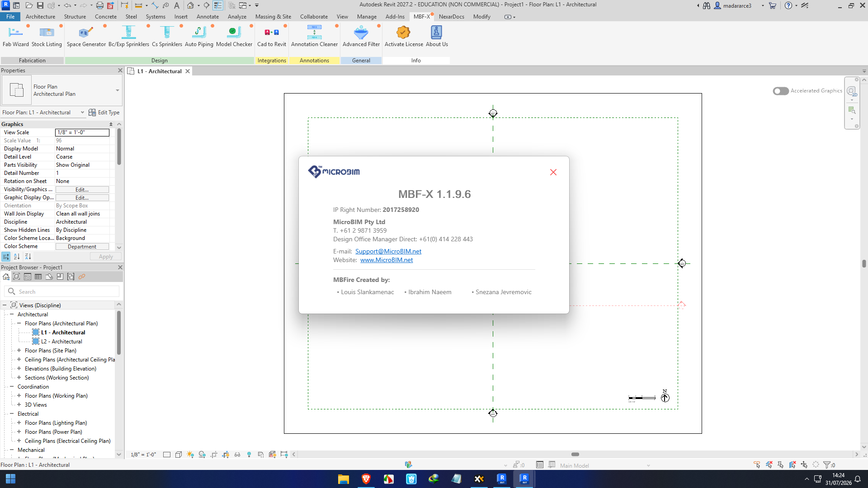
Task: Click the View Scale value field
Action: tap(82, 132)
